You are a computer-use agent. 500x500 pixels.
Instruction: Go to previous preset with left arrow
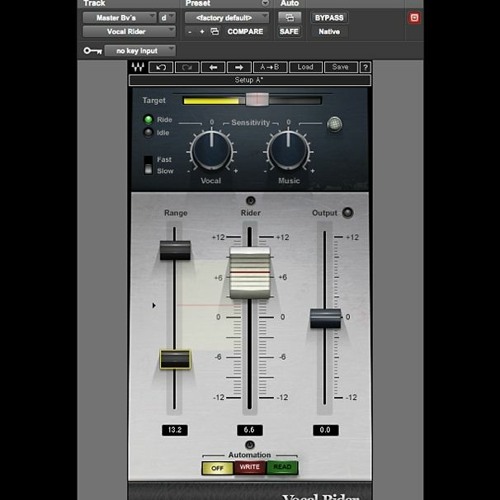pos(213,67)
